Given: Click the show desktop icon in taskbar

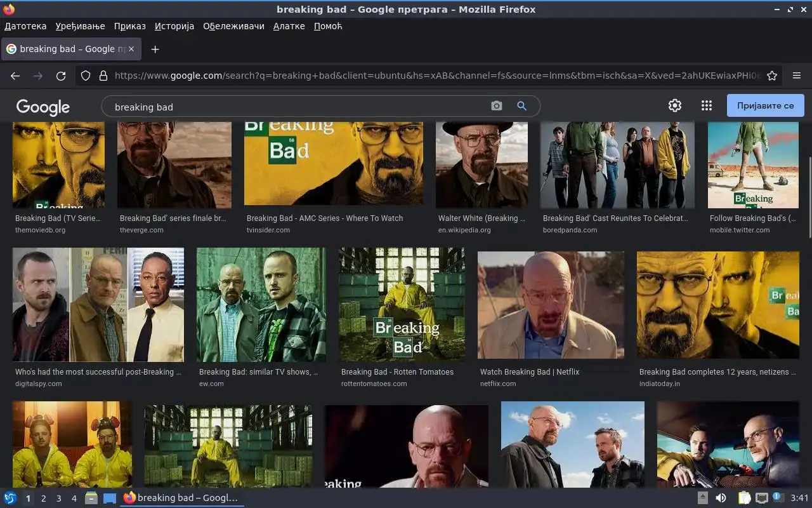Looking at the screenshot, I should coord(110,498).
